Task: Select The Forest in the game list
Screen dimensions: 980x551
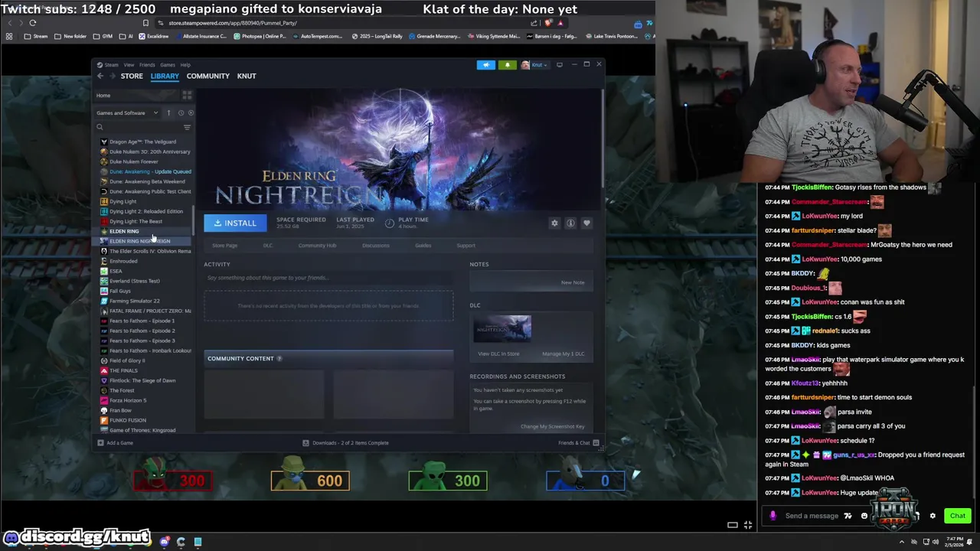Action: point(122,390)
